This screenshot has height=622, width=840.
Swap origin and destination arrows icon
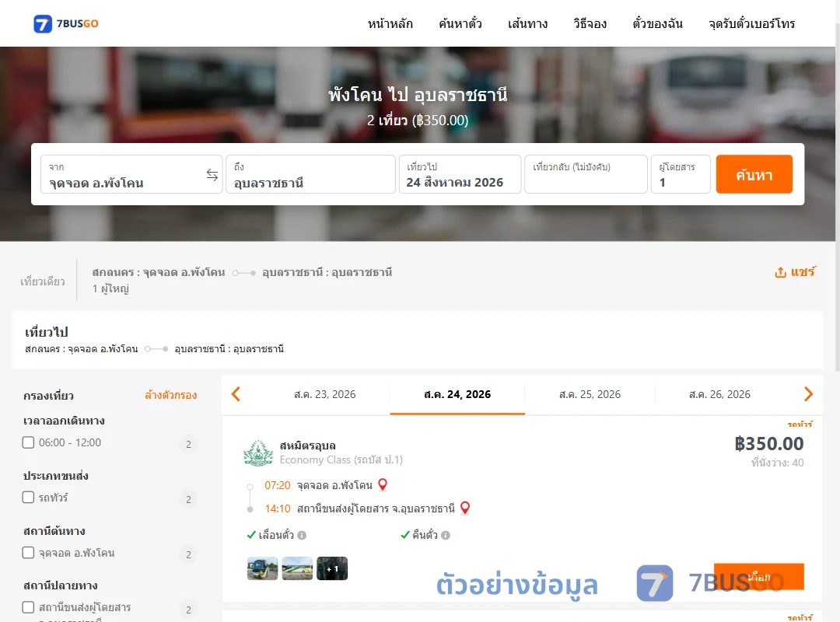(x=212, y=175)
